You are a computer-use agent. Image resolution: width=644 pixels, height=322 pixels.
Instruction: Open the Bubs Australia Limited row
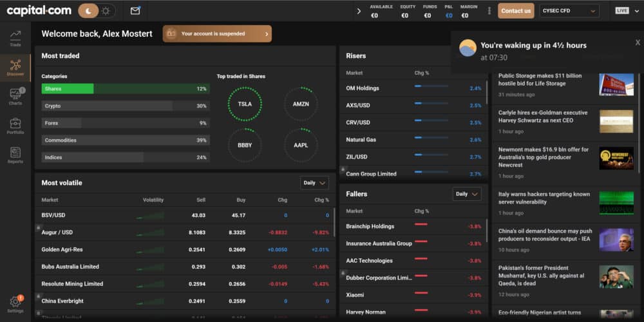(185, 267)
